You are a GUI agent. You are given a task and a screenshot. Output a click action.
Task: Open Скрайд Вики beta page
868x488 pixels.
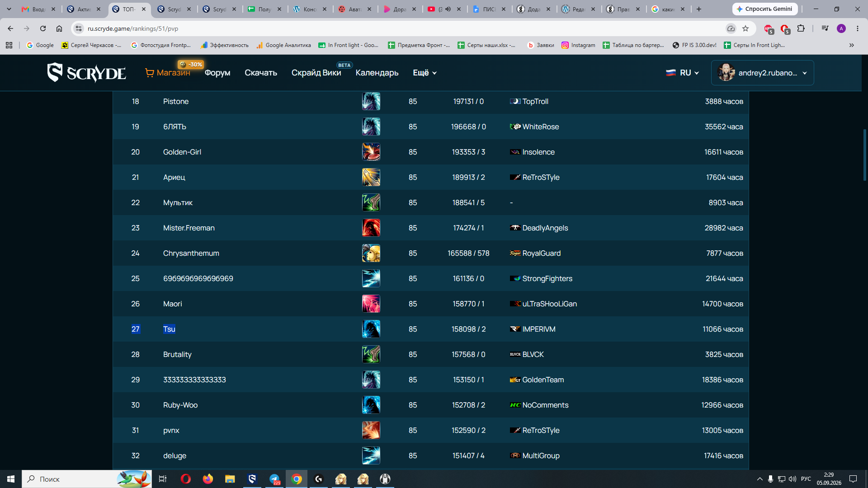click(316, 73)
